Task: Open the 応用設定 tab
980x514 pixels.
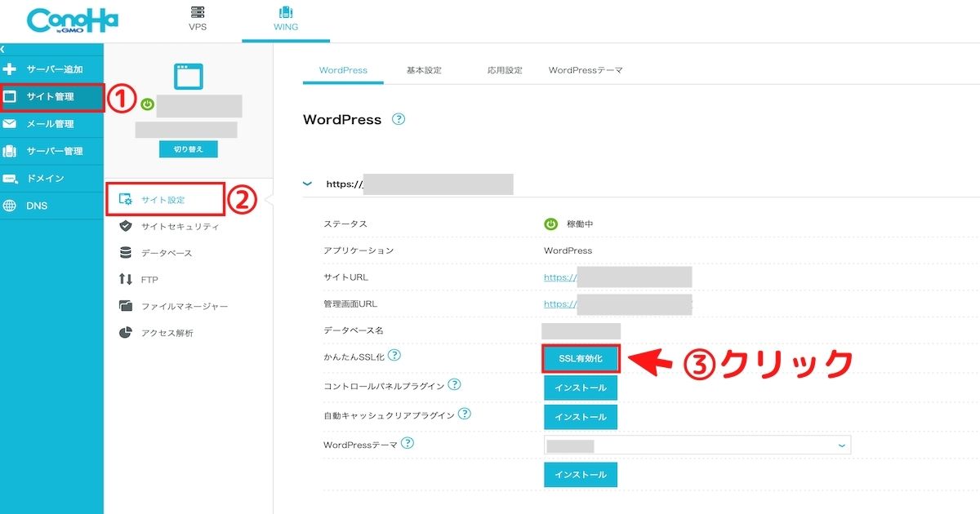Action: [505, 70]
